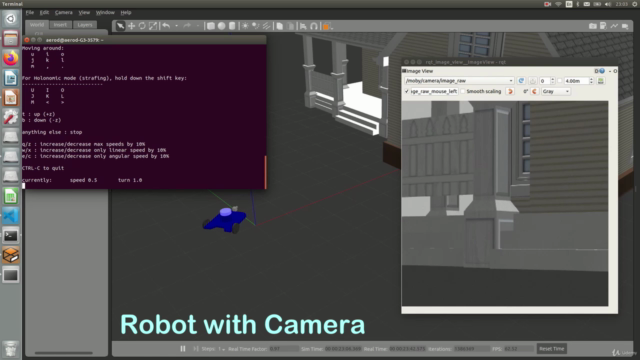The height and width of the screenshot is (360, 640).
Task: Select the arrow selection mode tool in Gazebo
Action: (120, 26)
